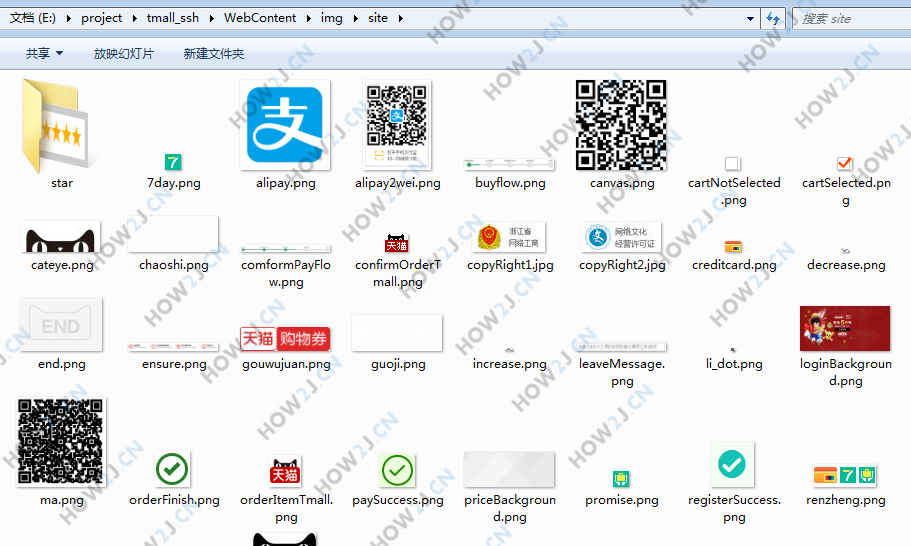This screenshot has width=911, height=546.
Task: Expand arrow after site breadcrumb
Action: tap(401, 18)
